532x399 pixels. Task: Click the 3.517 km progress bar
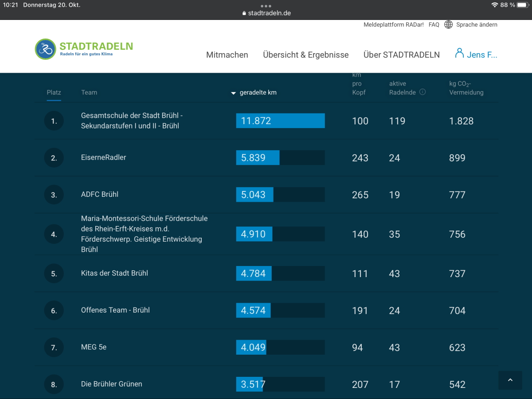(280, 384)
